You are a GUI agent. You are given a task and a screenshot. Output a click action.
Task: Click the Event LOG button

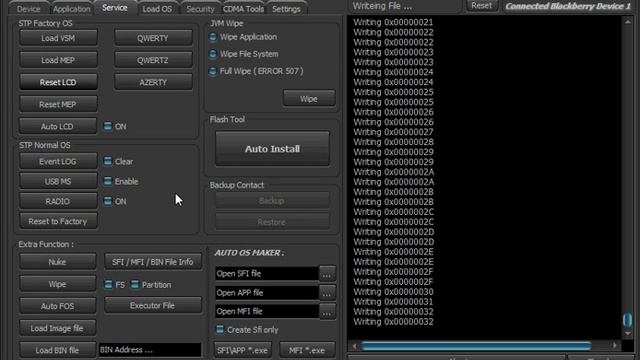click(x=58, y=161)
